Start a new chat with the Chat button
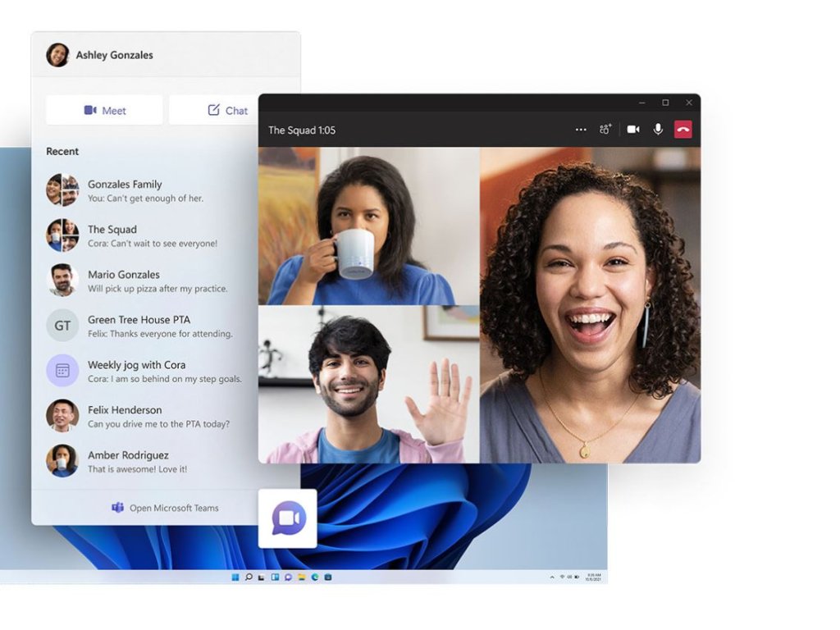This screenshot has height=630, width=840. coord(227,111)
